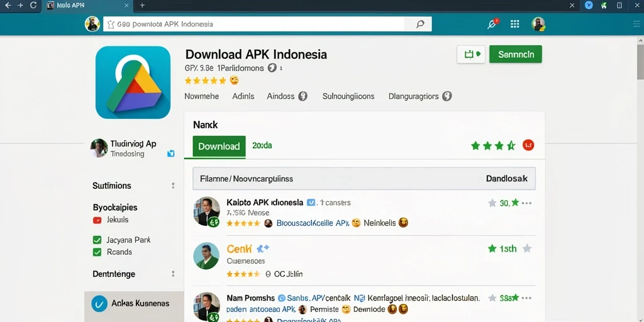Click the emoji after the rating stars

[x=234, y=80]
